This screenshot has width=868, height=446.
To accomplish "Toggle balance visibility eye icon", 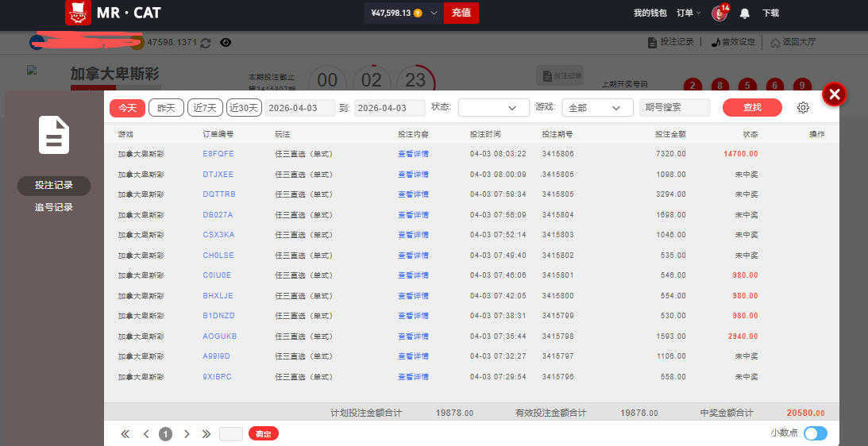I will point(226,42).
